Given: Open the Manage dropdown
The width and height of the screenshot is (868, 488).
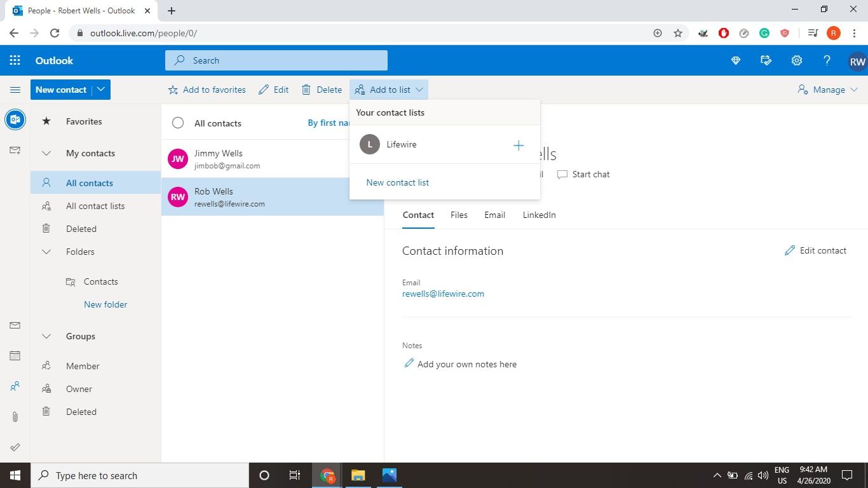Looking at the screenshot, I should click(x=828, y=90).
